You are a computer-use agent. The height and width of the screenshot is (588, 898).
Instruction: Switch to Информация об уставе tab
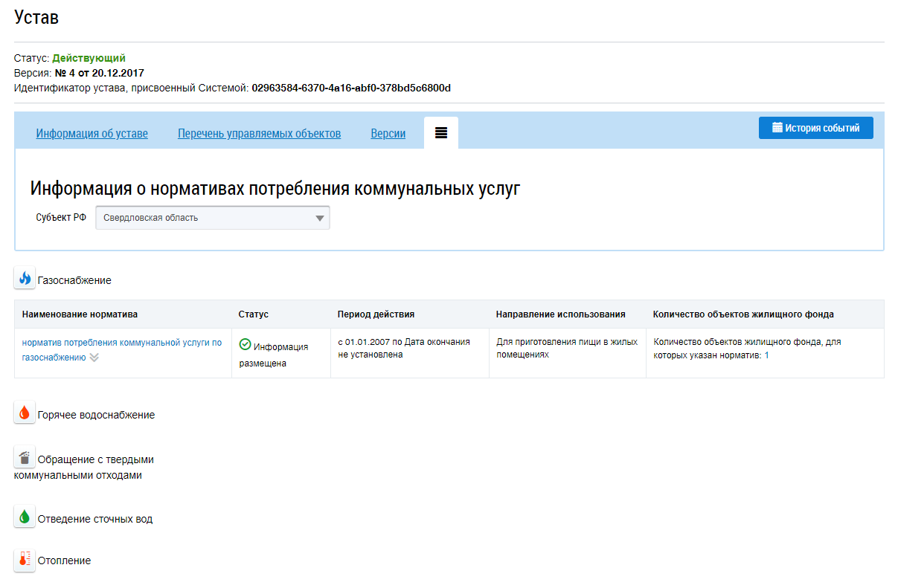(x=92, y=134)
